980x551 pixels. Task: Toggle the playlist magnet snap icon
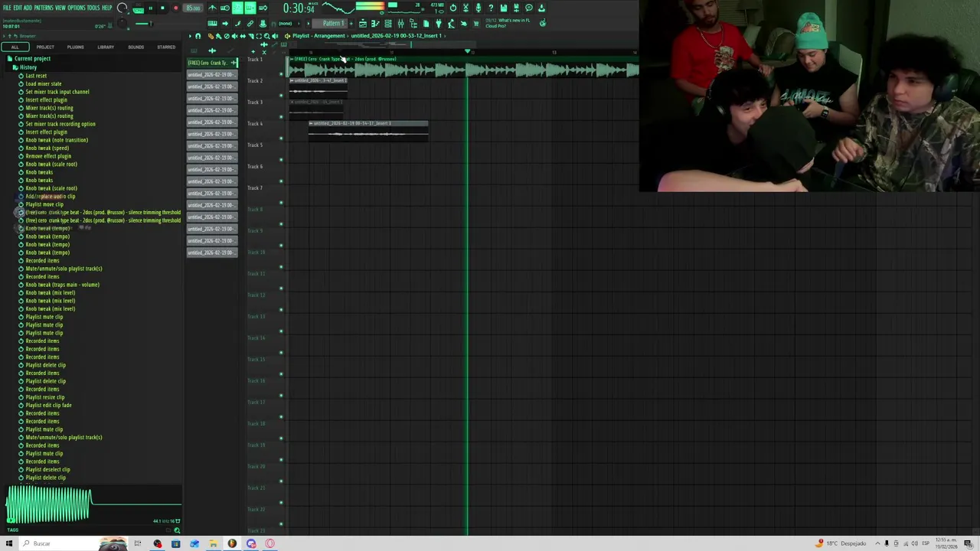(x=198, y=36)
